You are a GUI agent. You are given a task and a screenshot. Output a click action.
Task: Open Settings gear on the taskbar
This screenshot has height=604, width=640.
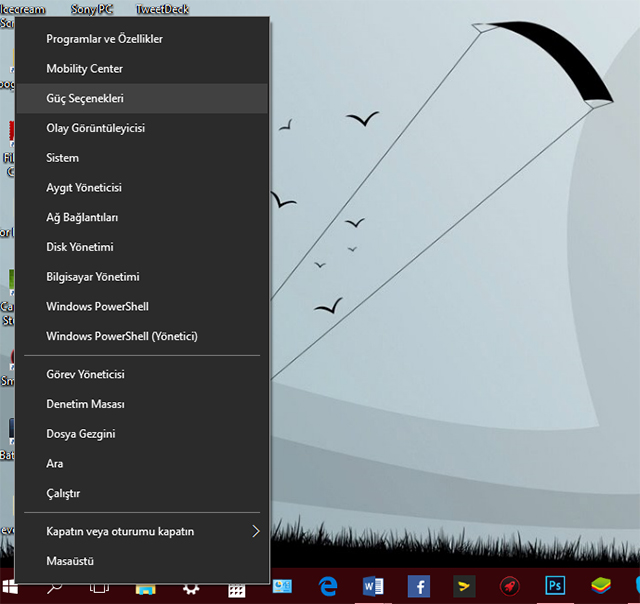click(x=191, y=589)
